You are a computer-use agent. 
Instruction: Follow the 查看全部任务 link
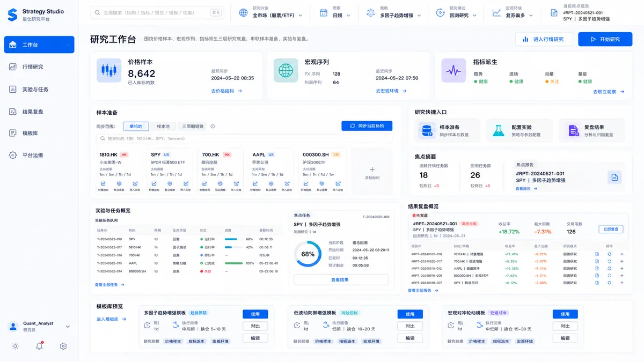pyautogui.click(x=109, y=285)
